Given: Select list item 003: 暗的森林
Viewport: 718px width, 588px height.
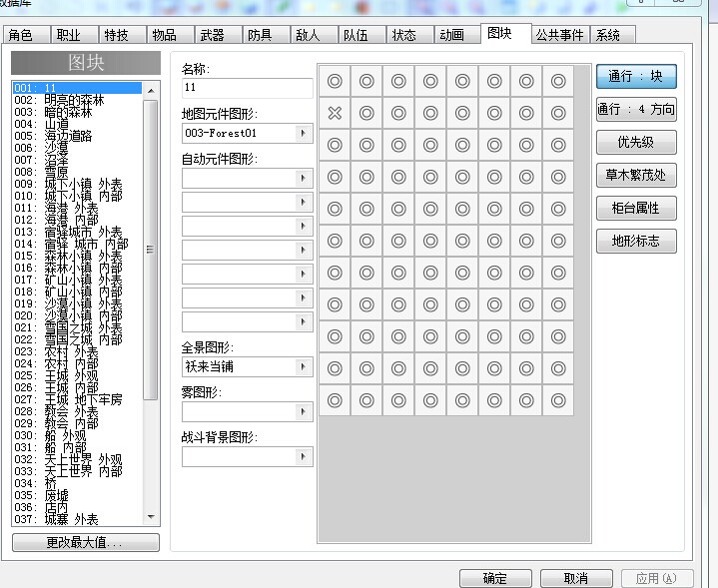Looking at the screenshot, I should (77, 112).
